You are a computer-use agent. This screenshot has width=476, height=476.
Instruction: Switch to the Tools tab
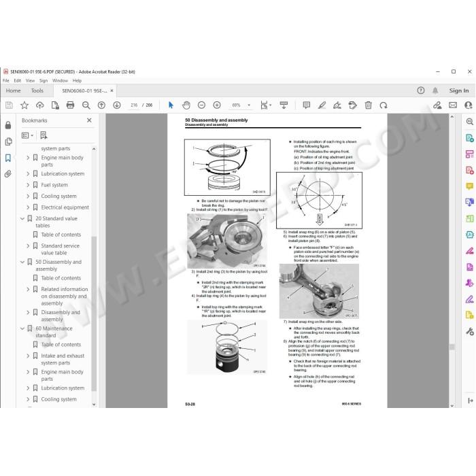[x=37, y=90]
